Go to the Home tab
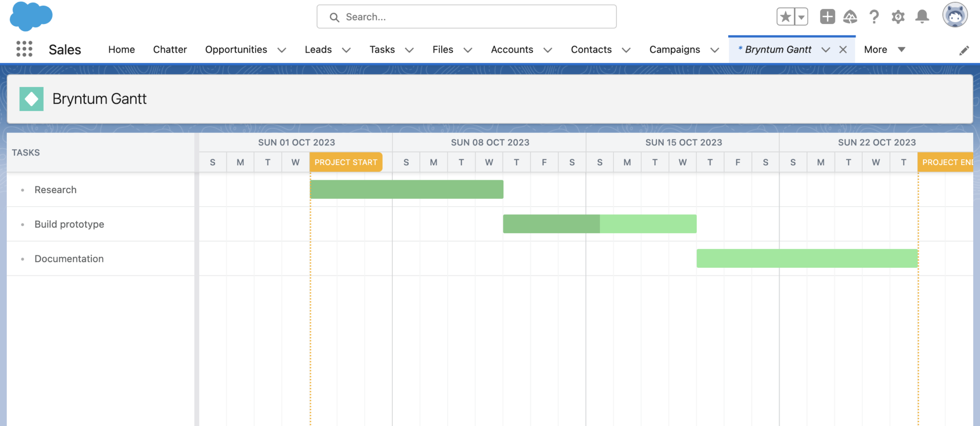The image size is (980, 426). click(122, 50)
